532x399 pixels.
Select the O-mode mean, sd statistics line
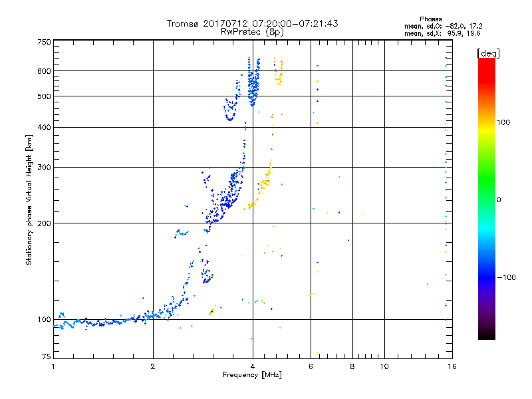(x=443, y=26)
